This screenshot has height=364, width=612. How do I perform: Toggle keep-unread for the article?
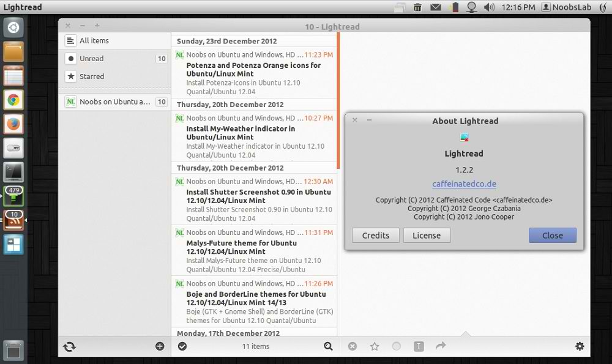397,346
